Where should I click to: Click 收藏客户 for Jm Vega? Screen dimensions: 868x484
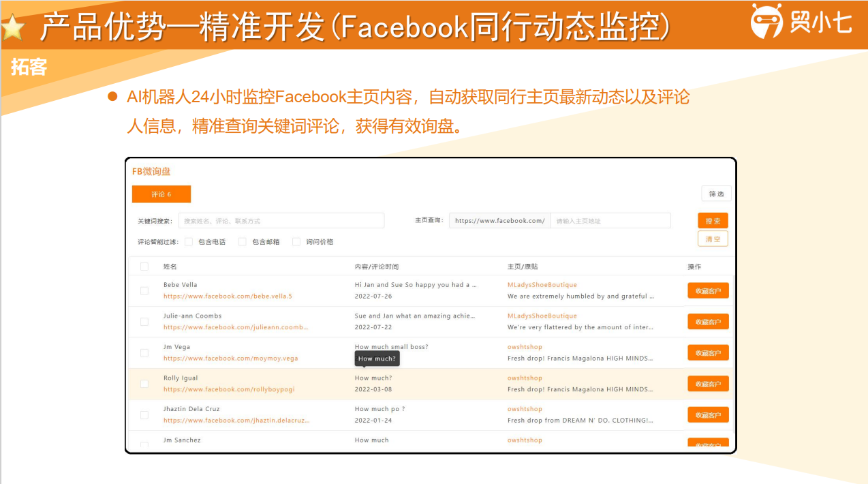pyautogui.click(x=708, y=353)
